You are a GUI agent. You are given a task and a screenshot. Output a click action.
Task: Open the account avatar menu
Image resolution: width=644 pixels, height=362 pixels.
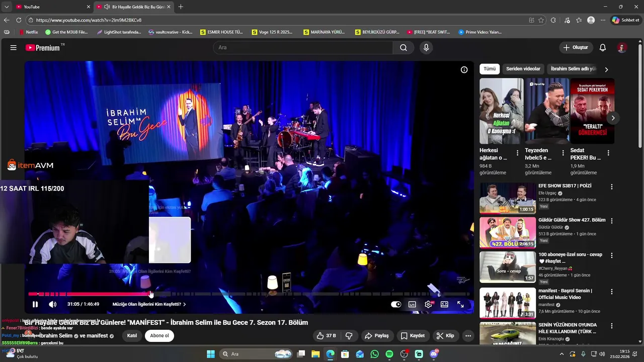click(622, 48)
